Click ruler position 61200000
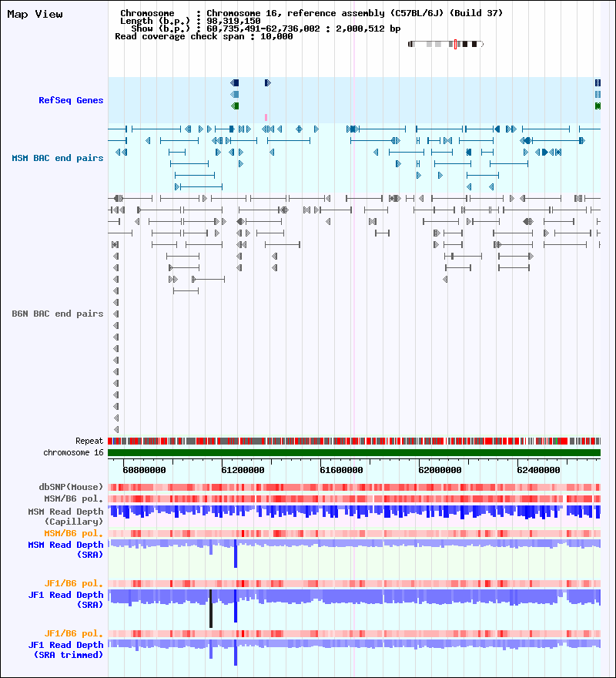This screenshot has height=678, width=616. 243,470
